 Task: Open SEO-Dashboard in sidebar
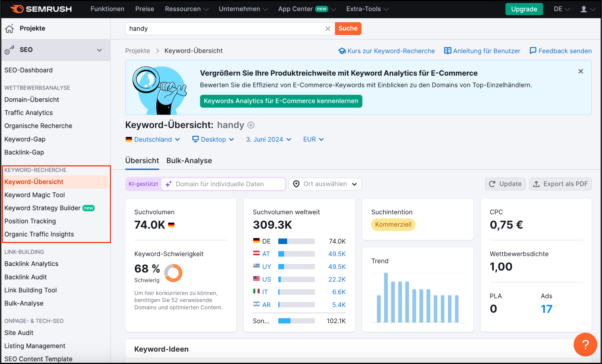pyautogui.click(x=29, y=70)
